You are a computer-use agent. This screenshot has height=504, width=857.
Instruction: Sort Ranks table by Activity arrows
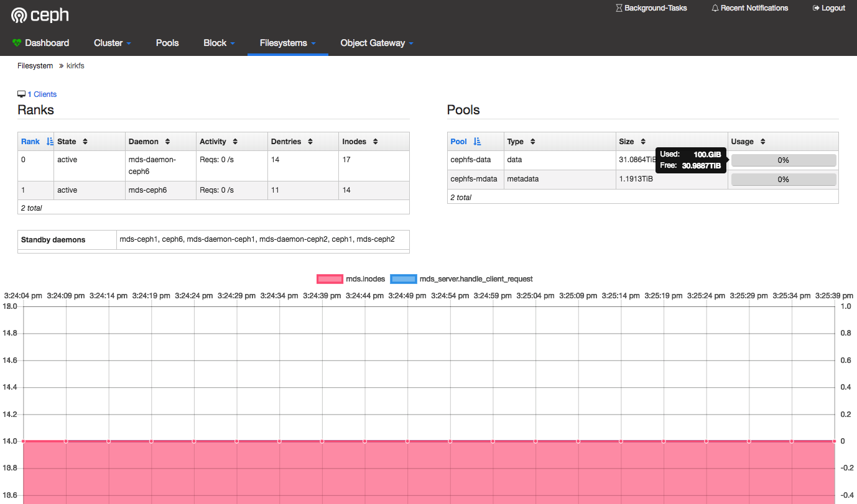pyautogui.click(x=235, y=142)
